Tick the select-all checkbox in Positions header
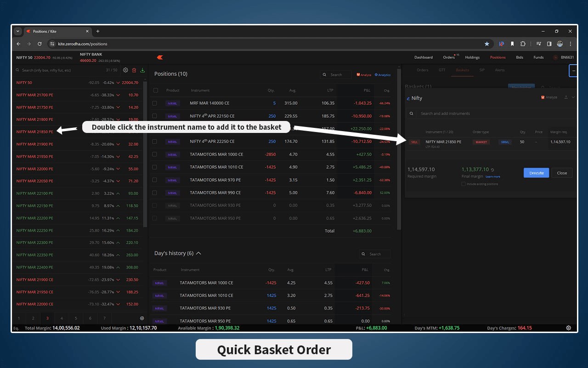The width and height of the screenshot is (588, 368). [156, 90]
